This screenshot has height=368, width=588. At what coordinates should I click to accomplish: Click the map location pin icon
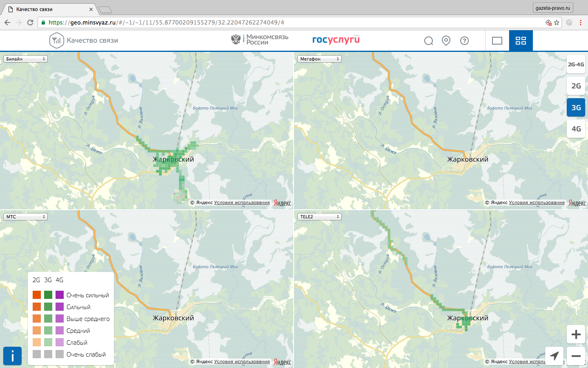[x=446, y=40]
